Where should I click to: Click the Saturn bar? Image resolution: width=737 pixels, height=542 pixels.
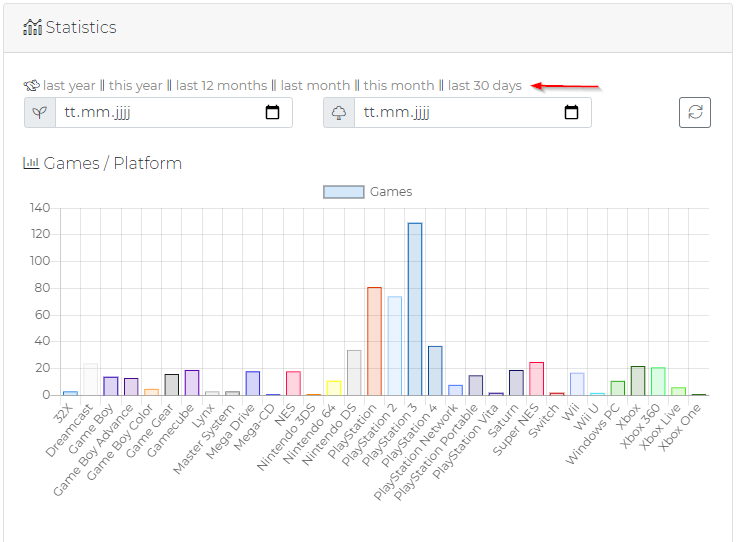pyautogui.click(x=516, y=383)
